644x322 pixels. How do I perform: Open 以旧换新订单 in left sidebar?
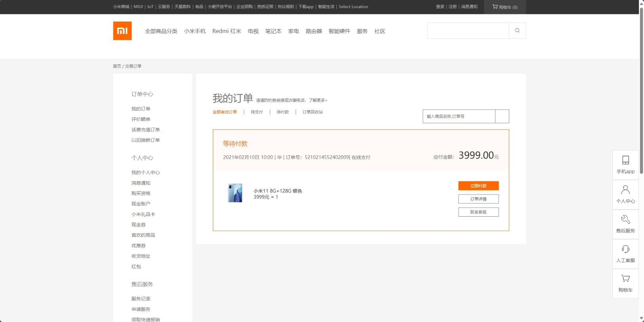click(x=146, y=140)
